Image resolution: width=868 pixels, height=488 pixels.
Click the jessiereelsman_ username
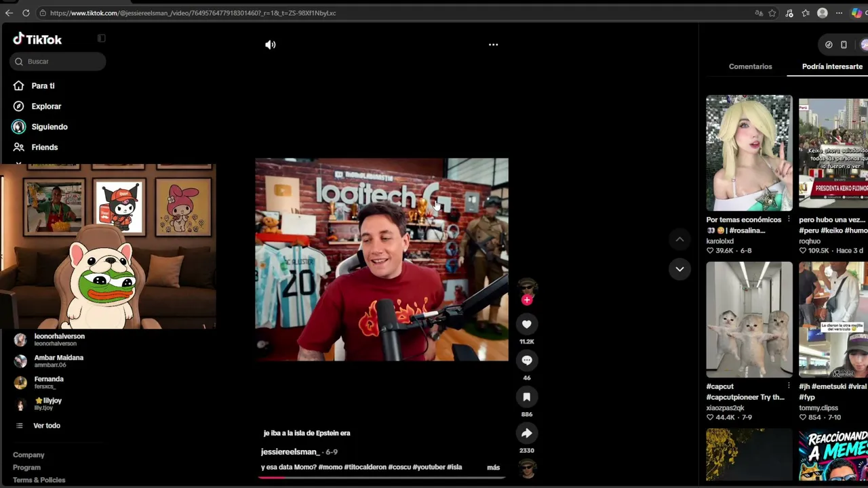290,452
